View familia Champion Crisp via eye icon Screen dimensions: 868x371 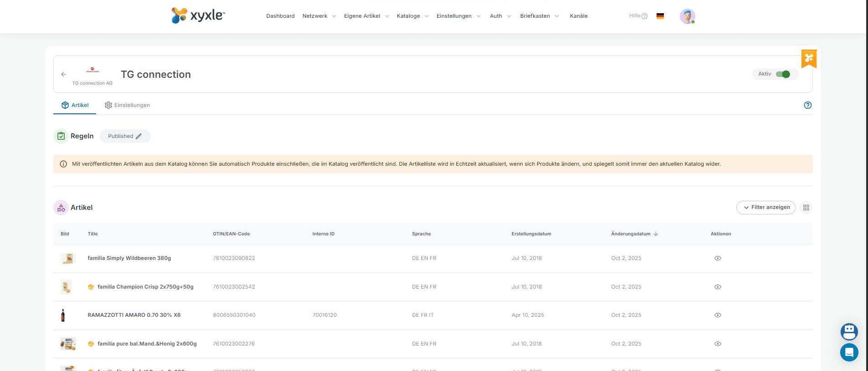[x=718, y=287]
